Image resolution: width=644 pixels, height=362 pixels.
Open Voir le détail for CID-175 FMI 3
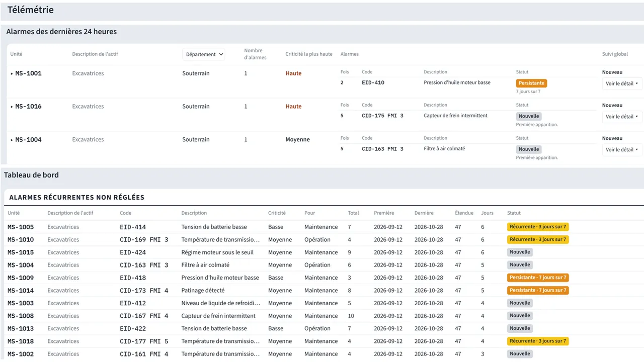tap(622, 117)
